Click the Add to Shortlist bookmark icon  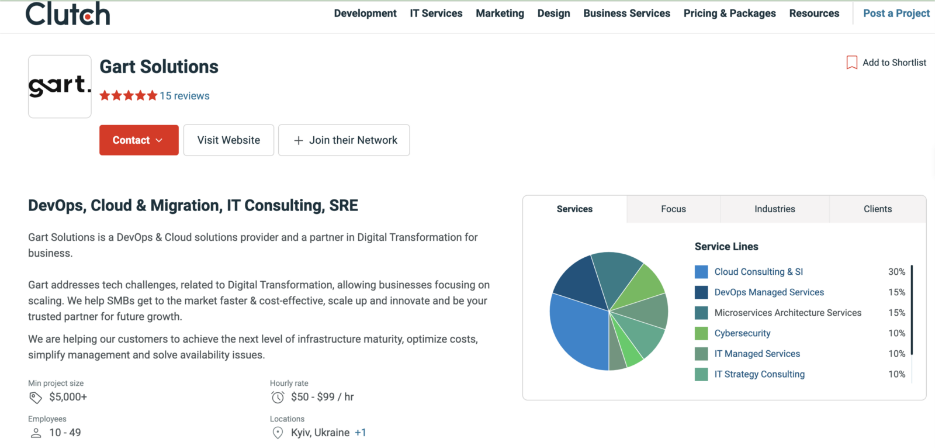tap(852, 62)
